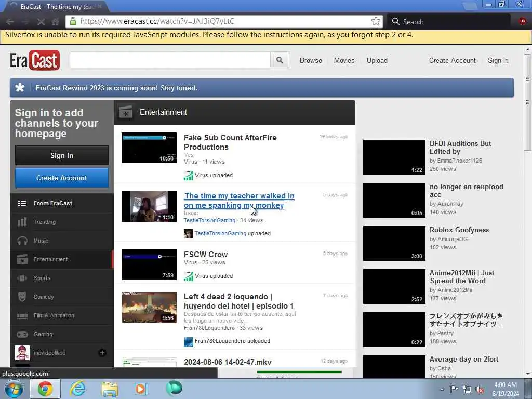Open Fake Sub Count AfterFire Productions video
The image size is (532, 399).
tap(230, 142)
